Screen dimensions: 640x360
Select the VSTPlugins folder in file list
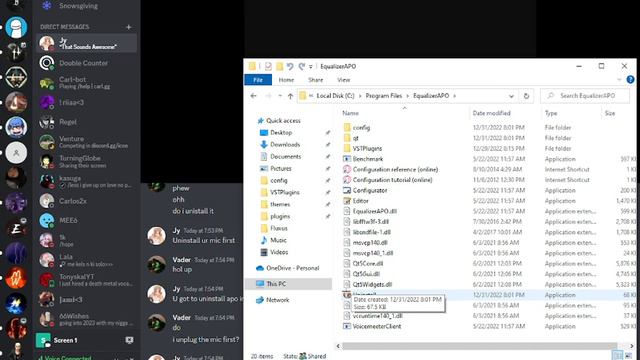click(x=367, y=149)
